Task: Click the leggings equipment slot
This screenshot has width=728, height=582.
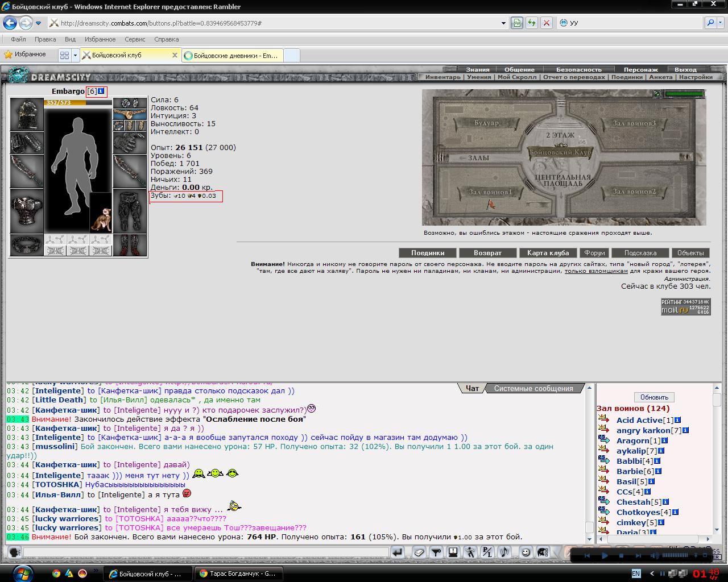Action: click(130, 211)
